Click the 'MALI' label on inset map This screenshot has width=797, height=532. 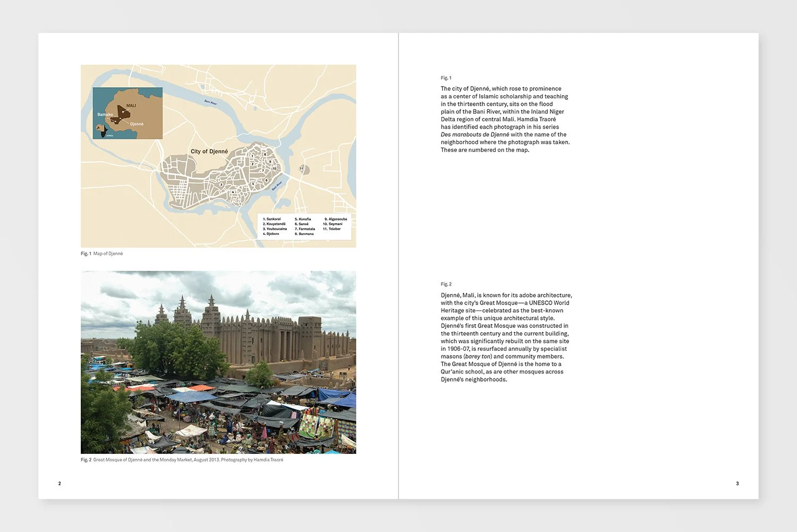[131, 106]
